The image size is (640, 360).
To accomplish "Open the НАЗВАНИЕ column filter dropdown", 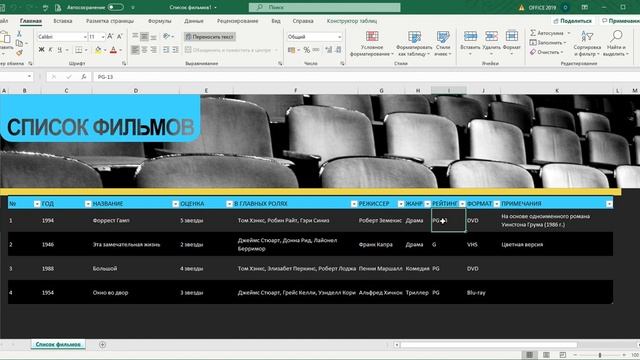I will tap(176, 204).
